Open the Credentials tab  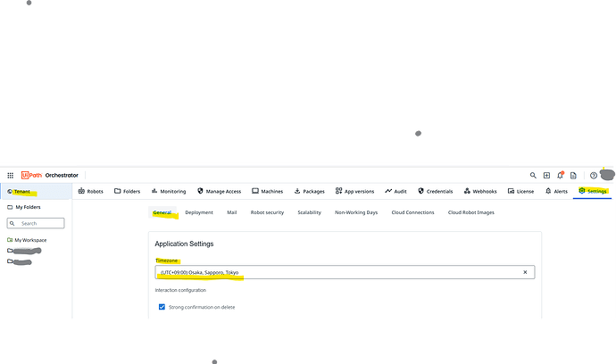pos(436,191)
